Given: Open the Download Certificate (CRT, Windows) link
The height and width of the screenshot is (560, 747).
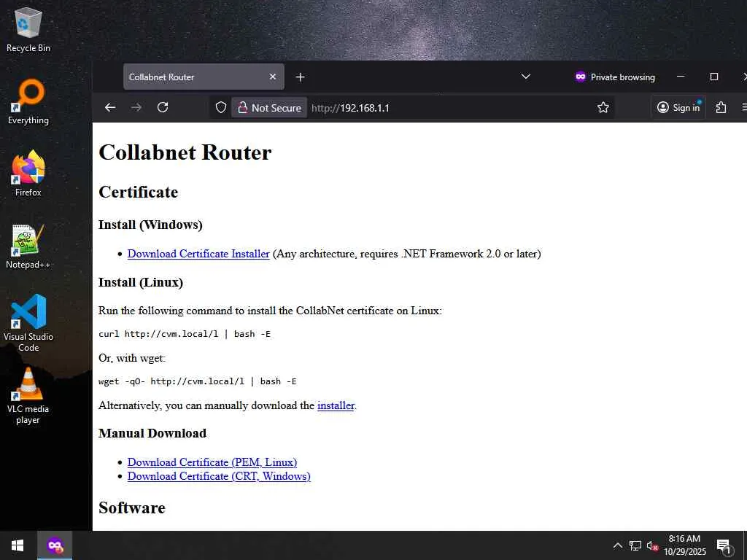Looking at the screenshot, I should [x=219, y=476].
